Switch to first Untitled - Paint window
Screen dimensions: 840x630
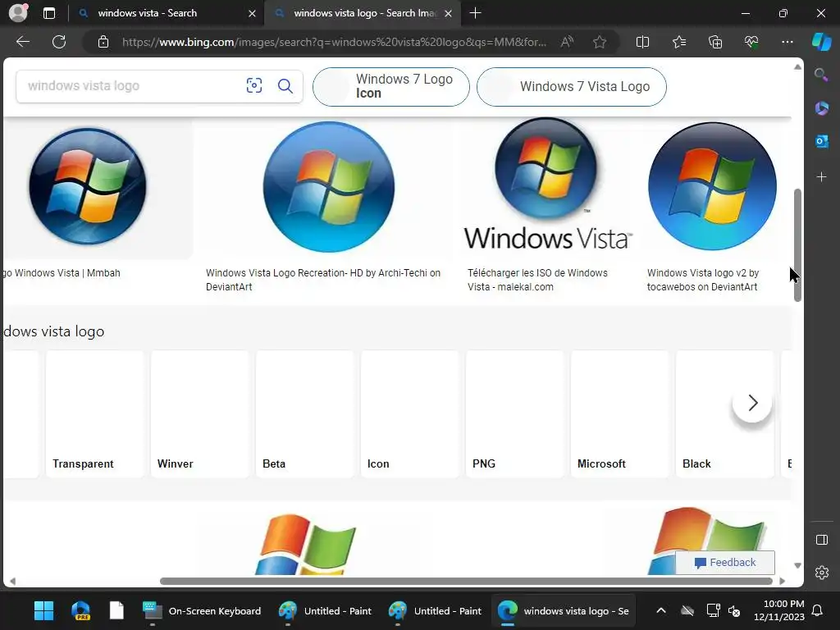pyautogui.click(x=325, y=610)
